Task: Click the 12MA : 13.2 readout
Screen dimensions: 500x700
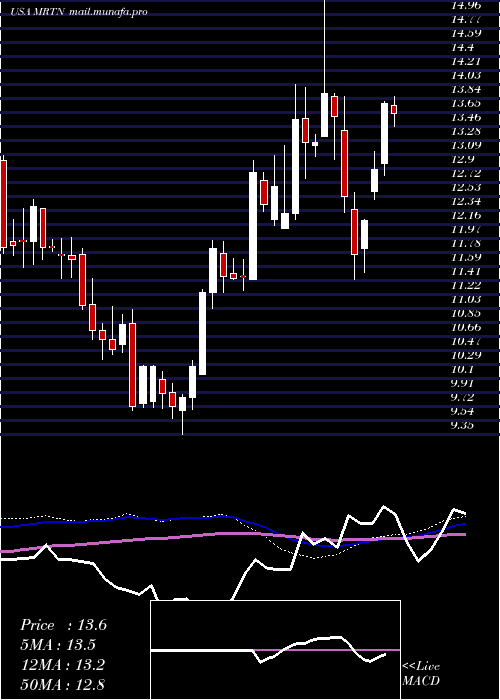Action: click(62, 665)
